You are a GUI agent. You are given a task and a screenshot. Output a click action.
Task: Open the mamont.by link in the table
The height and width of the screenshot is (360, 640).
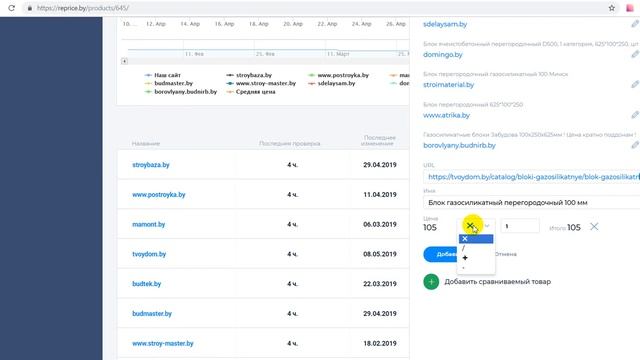click(148, 224)
